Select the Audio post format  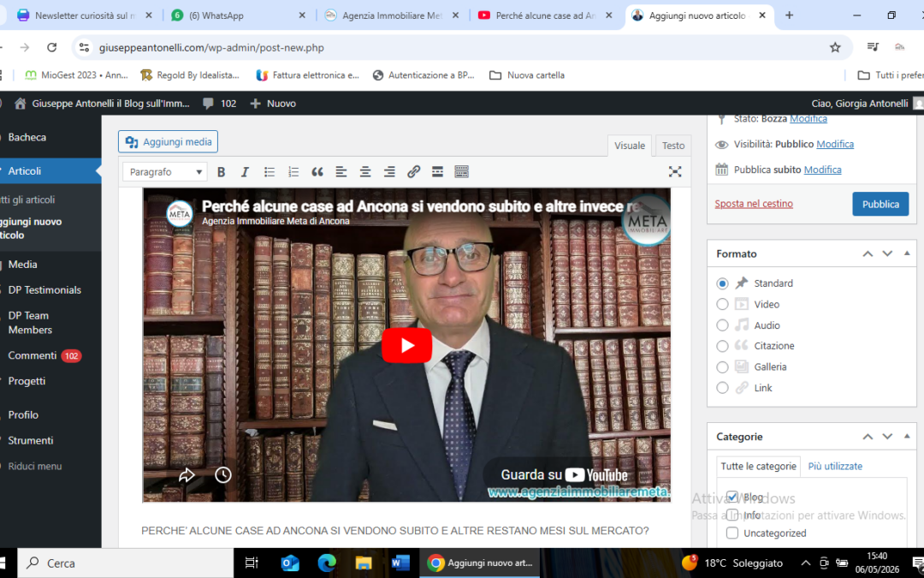click(722, 325)
